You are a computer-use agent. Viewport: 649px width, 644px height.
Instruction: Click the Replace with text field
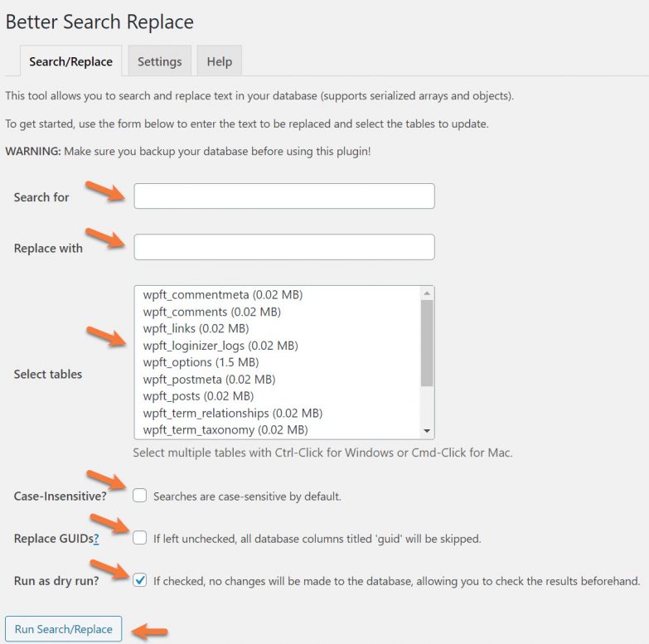coord(283,247)
